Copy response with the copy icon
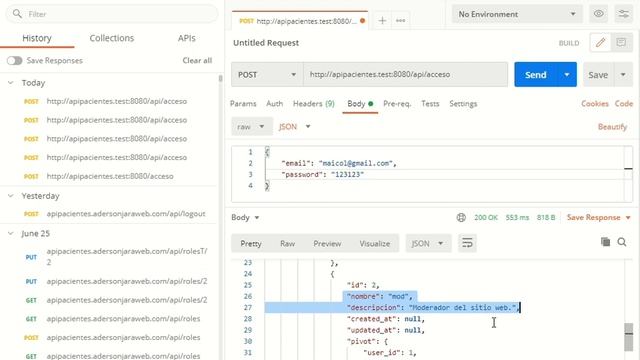The width and height of the screenshot is (640, 360). [x=605, y=242]
